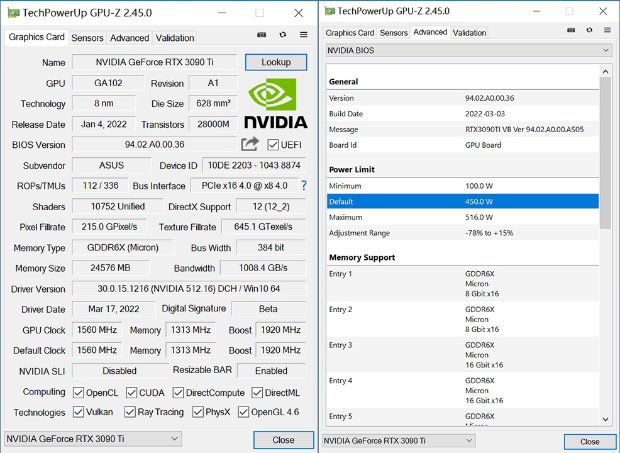Click the Lookup button
620x453 pixels.
pyautogui.click(x=276, y=62)
